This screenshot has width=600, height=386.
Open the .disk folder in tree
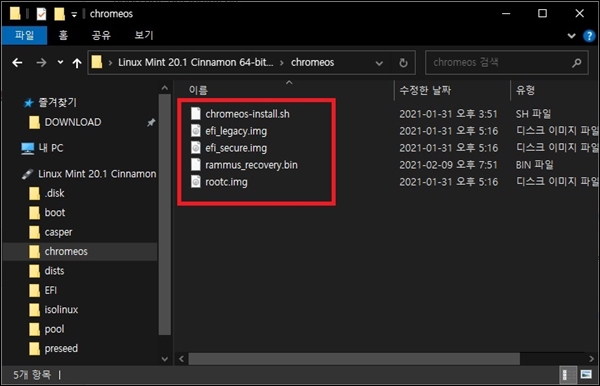pos(54,194)
